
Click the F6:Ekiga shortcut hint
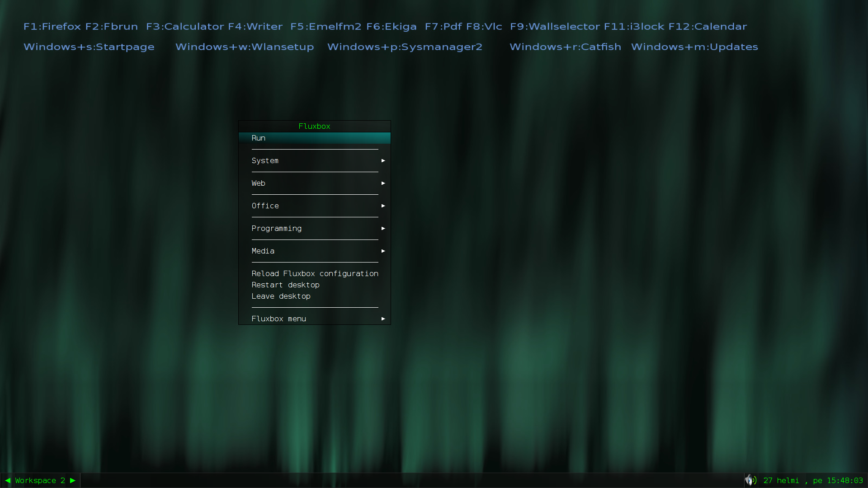pos(392,27)
